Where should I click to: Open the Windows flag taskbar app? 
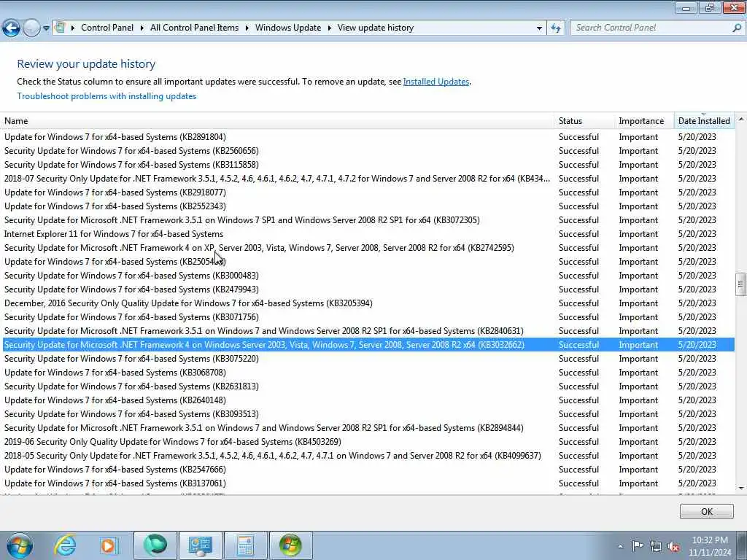pyautogui.click(x=291, y=545)
